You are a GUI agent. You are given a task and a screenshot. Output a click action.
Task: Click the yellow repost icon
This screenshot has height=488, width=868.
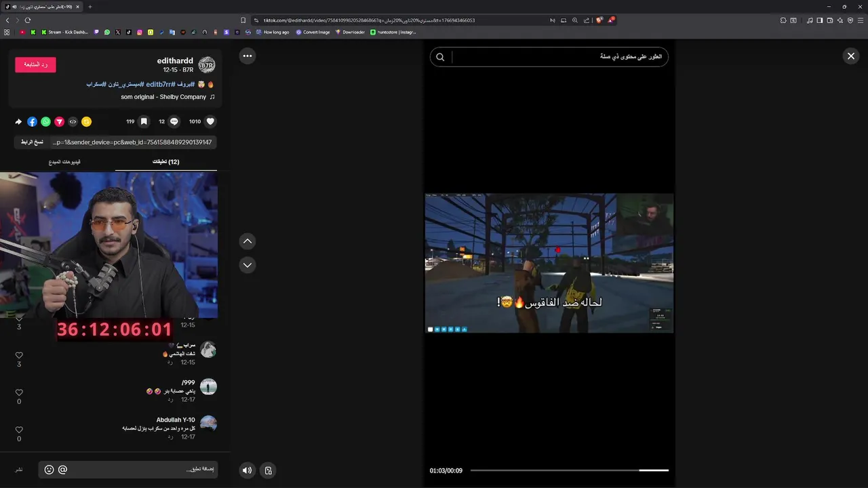click(86, 121)
